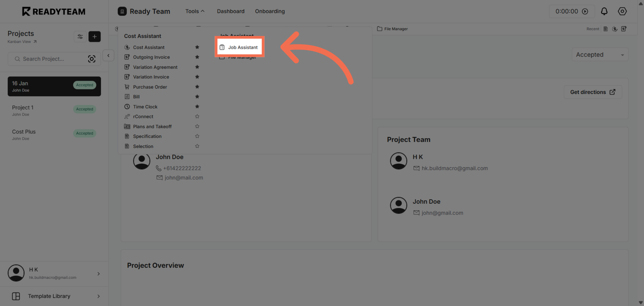Click the scan icon in the project search bar
This screenshot has width=644, height=306.
tap(92, 59)
